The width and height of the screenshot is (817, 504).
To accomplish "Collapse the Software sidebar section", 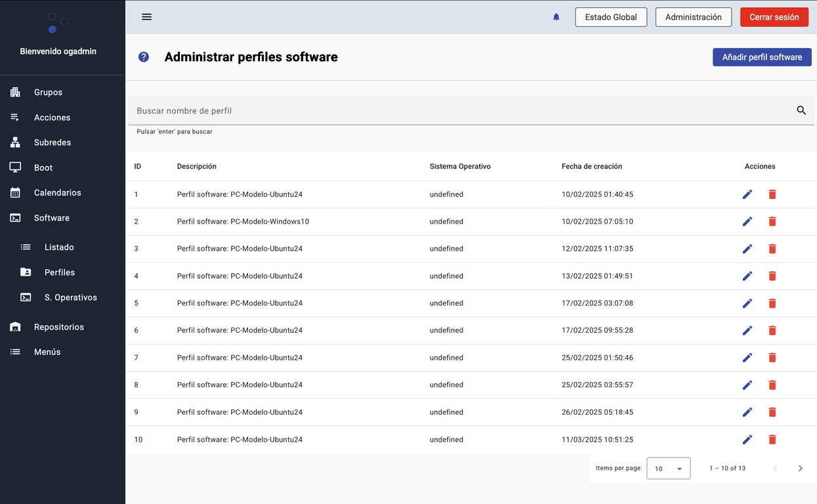I will (x=52, y=218).
